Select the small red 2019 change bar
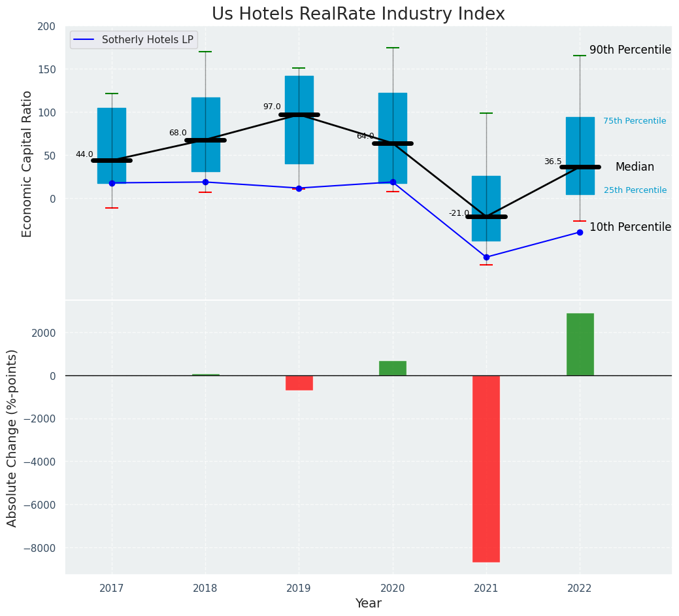The image size is (679, 616). [x=299, y=383]
